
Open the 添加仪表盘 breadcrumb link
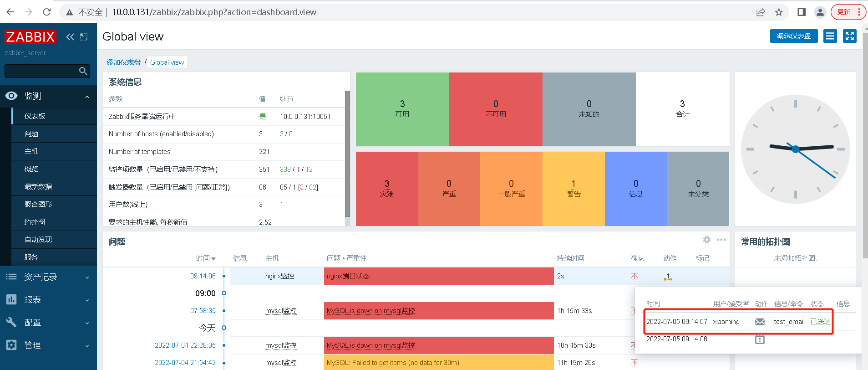tap(123, 62)
